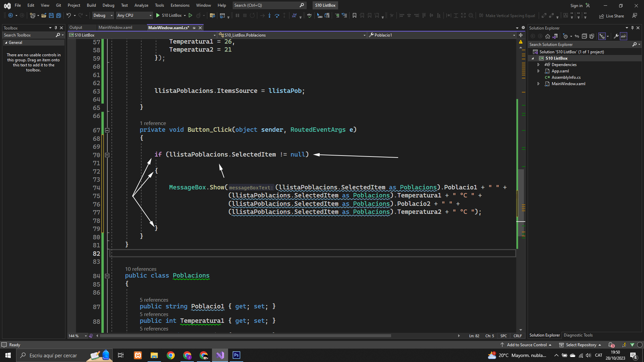Click Sync with Active Document icon

[577, 36]
